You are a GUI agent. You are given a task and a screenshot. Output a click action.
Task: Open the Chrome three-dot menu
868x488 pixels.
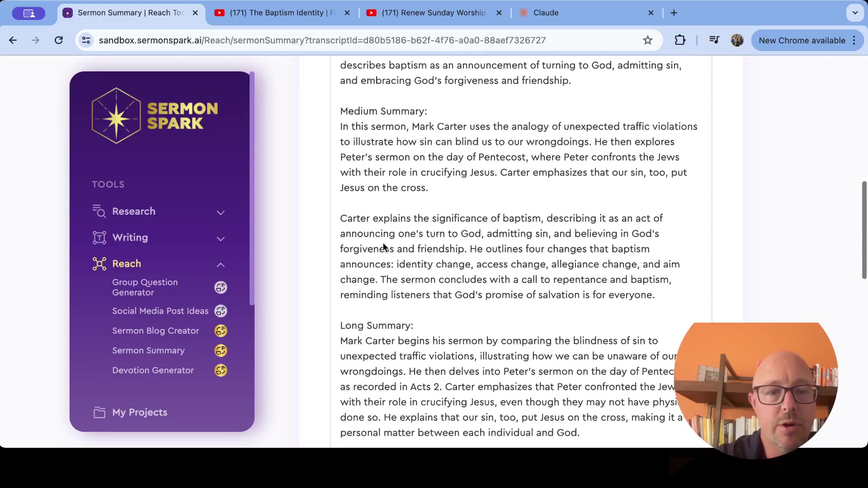click(854, 40)
